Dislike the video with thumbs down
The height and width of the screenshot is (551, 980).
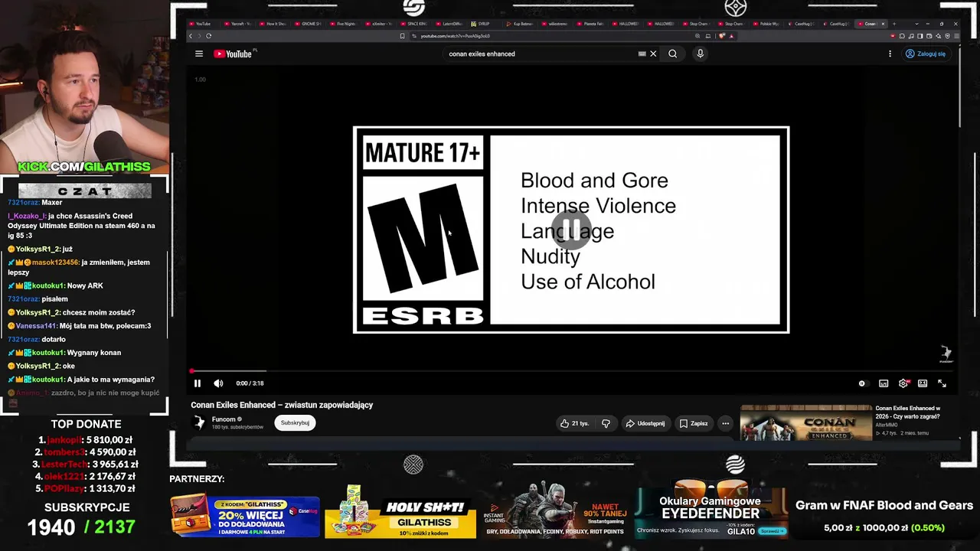pyautogui.click(x=606, y=423)
